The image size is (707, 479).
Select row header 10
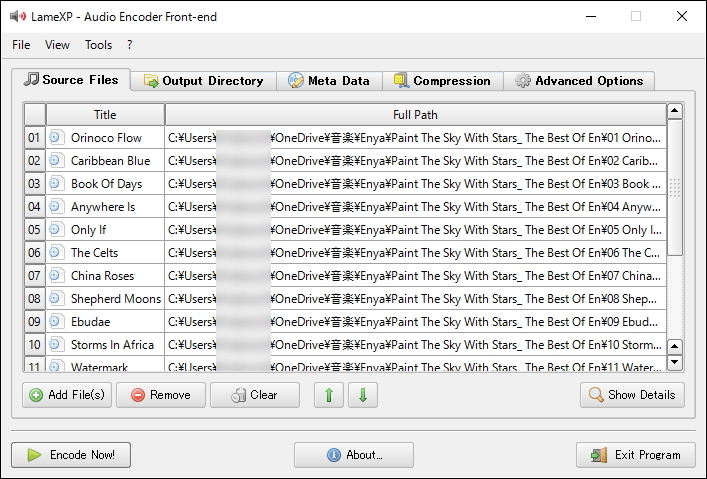(x=34, y=345)
